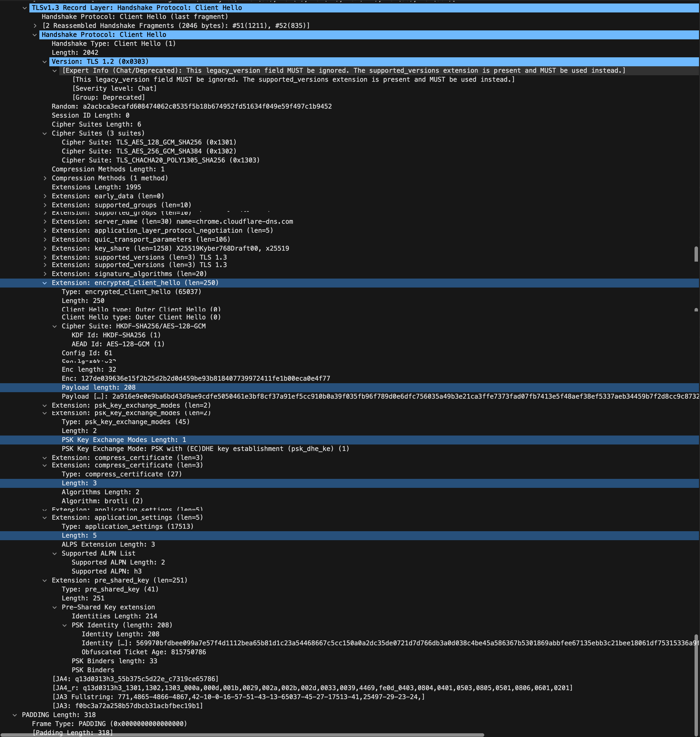
Task: Expand the key_share extension
Action: point(45,248)
